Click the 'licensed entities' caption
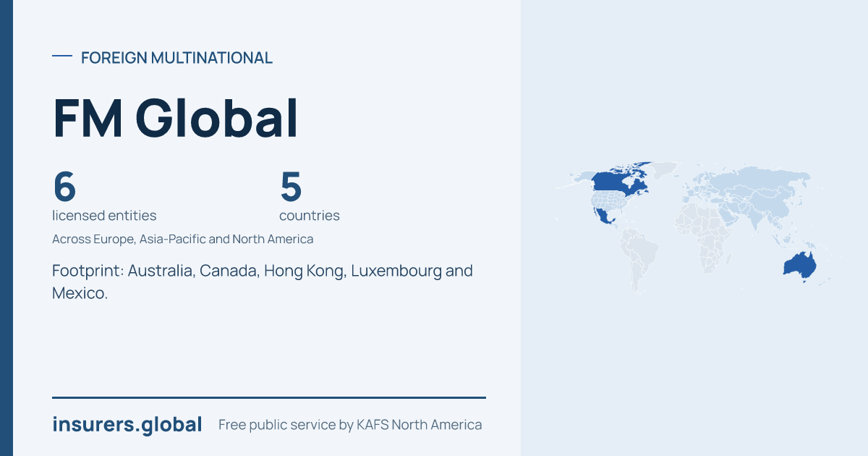Image resolution: width=868 pixels, height=456 pixels. click(x=104, y=216)
